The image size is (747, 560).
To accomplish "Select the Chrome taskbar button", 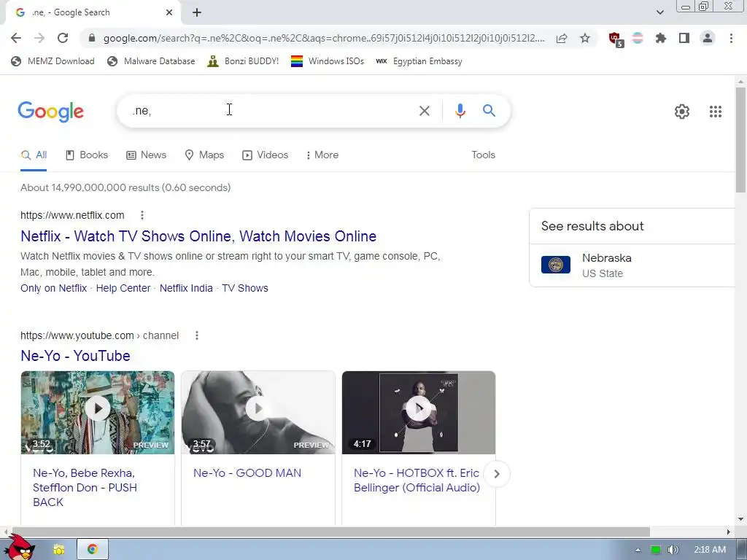I will (93, 550).
